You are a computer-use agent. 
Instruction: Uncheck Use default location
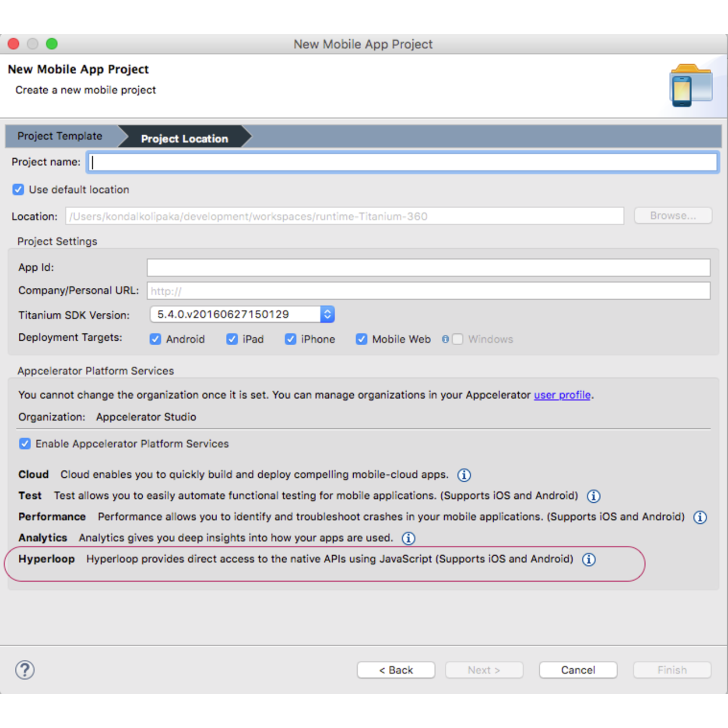click(x=18, y=189)
